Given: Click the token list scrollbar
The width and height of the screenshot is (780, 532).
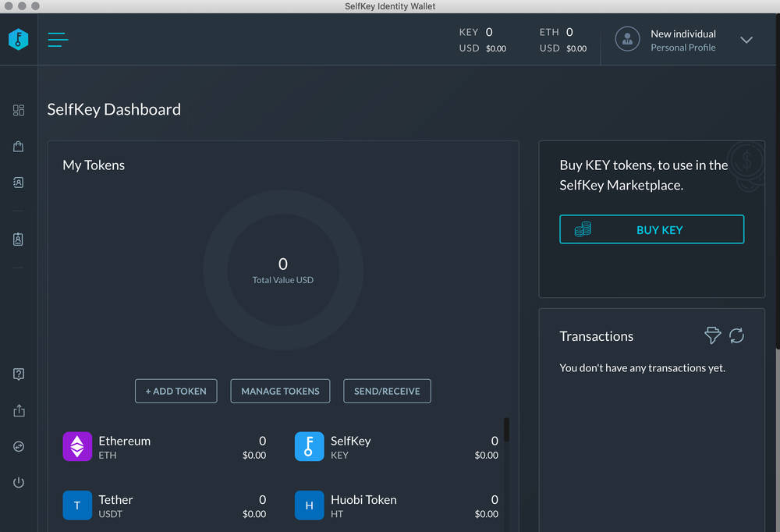Looking at the screenshot, I should [506, 430].
